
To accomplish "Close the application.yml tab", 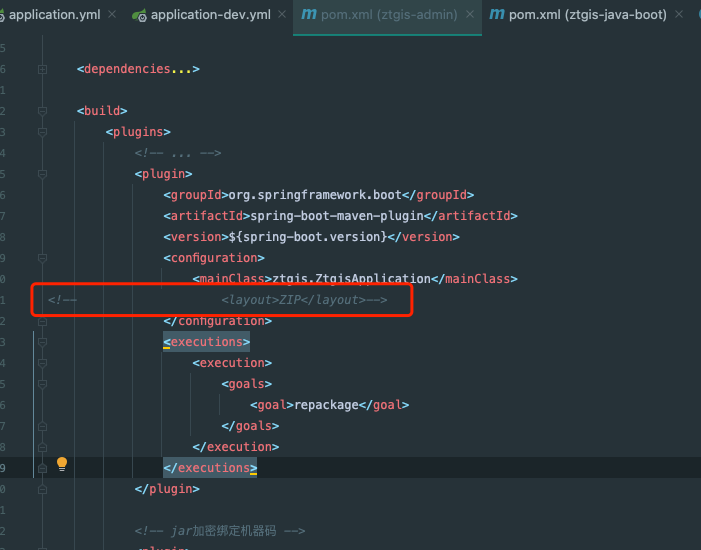I will tap(111, 16).
